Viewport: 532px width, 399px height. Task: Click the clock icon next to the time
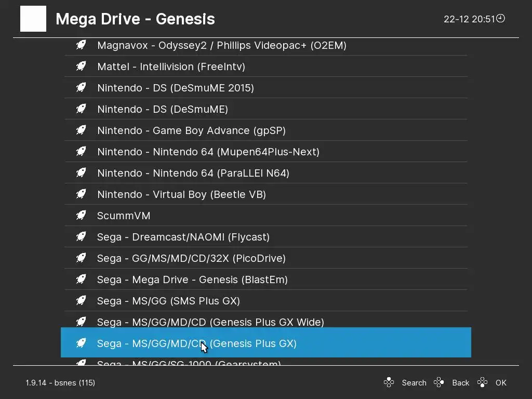click(500, 18)
